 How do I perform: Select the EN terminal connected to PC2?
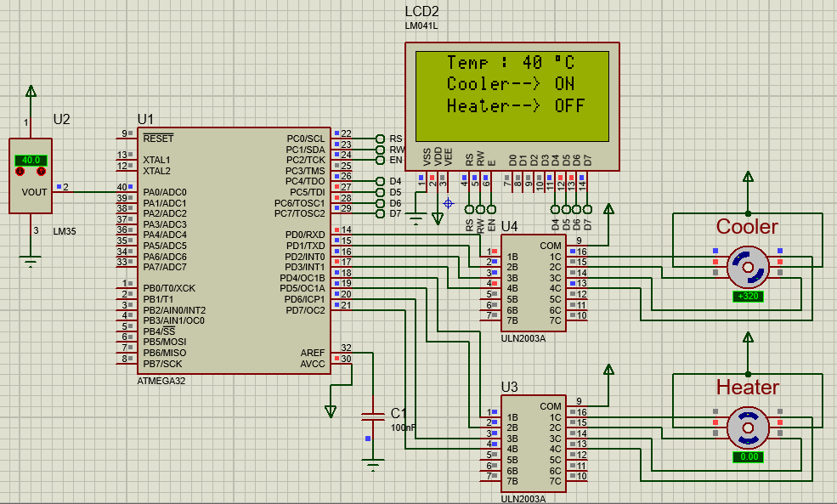point(379,158)
